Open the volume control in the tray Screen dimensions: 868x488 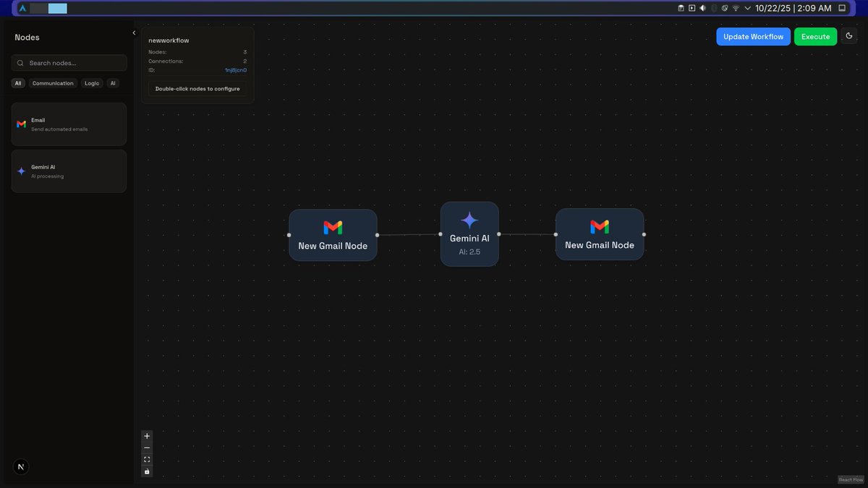pyautogui.click(x=703, y=8)
